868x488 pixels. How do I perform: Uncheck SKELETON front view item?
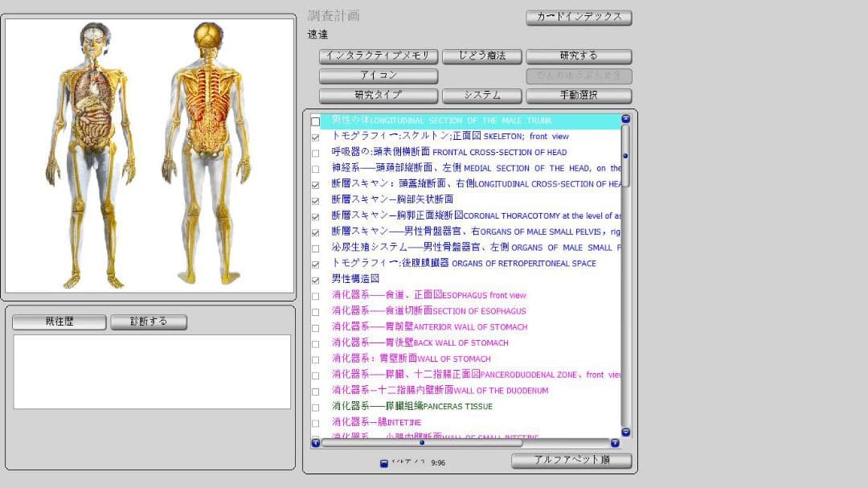(x=315, y=136)
